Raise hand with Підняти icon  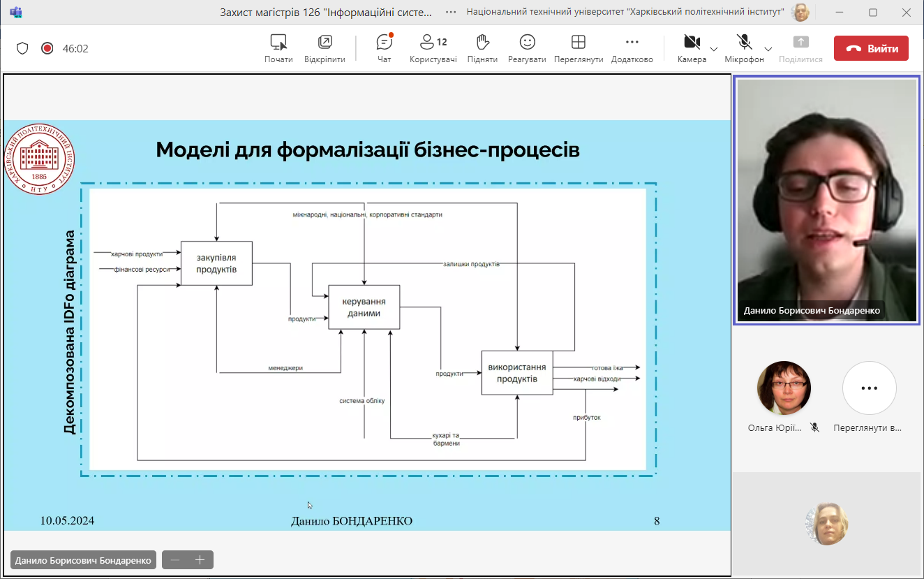[482, 47]
